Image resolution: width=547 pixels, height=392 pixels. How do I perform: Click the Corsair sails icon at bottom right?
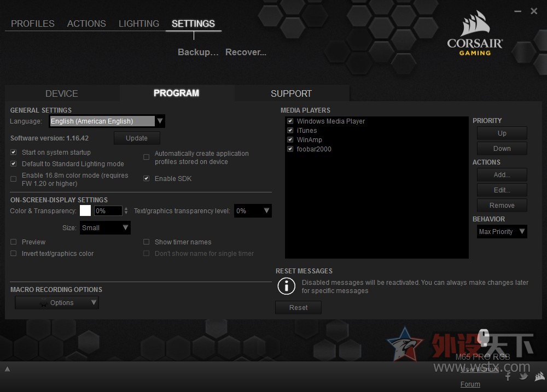coord(539,376)
